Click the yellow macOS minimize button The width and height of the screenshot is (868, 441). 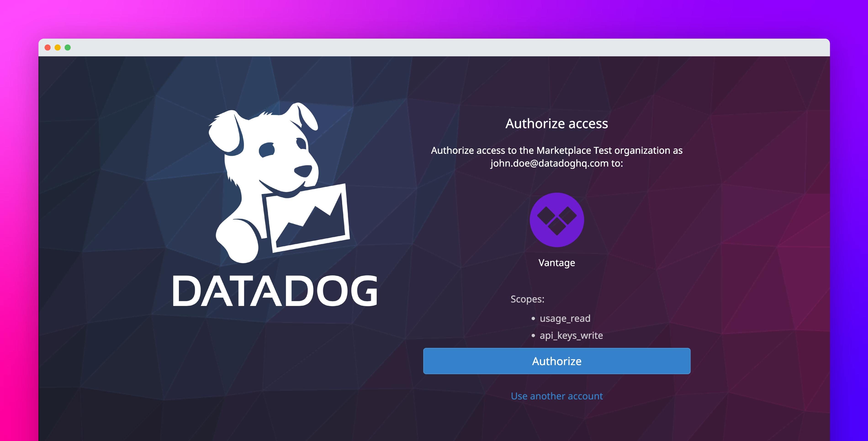[x=58, y=48]
